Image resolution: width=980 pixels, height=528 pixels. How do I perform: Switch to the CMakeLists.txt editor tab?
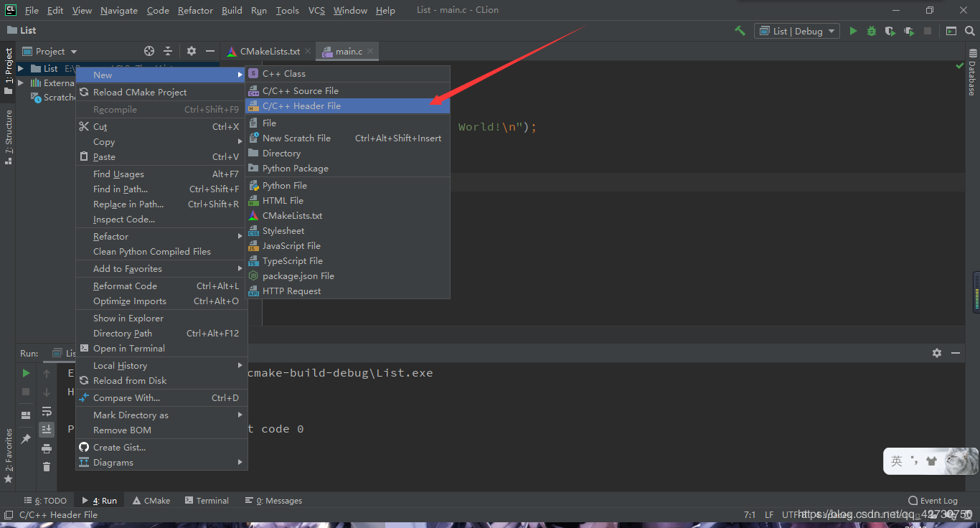click(x=269, y=52)
